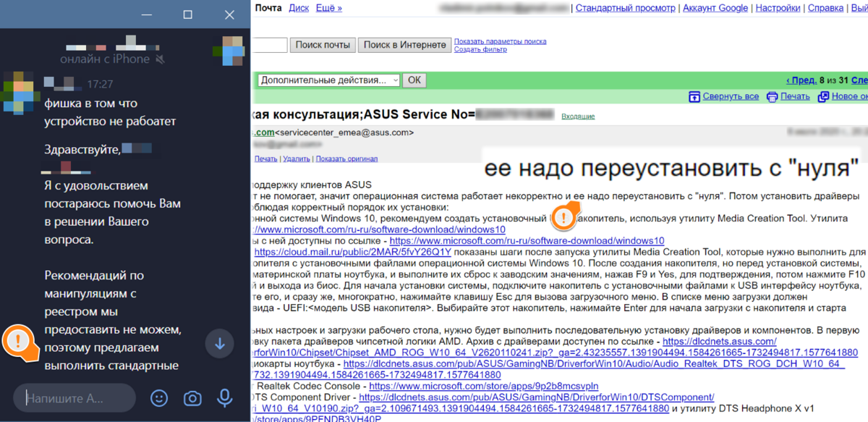
Task: Click the email subject ASUS Service No
Action: coord(401,114)
